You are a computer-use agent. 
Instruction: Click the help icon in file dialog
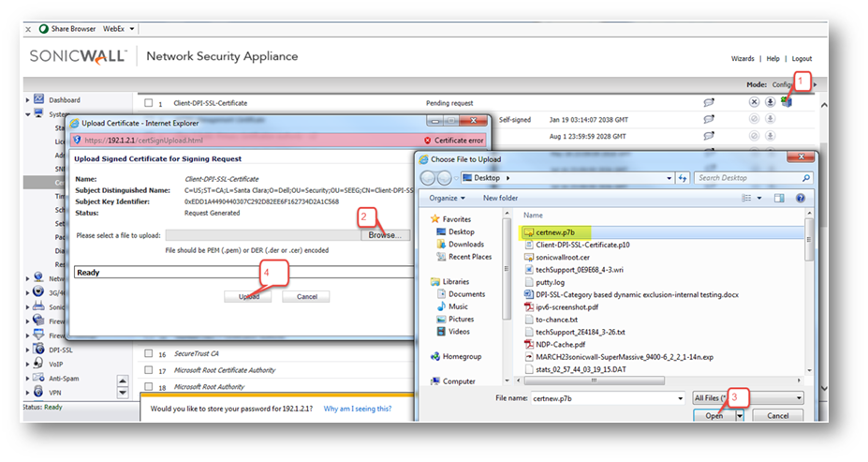tap(801, 198)
